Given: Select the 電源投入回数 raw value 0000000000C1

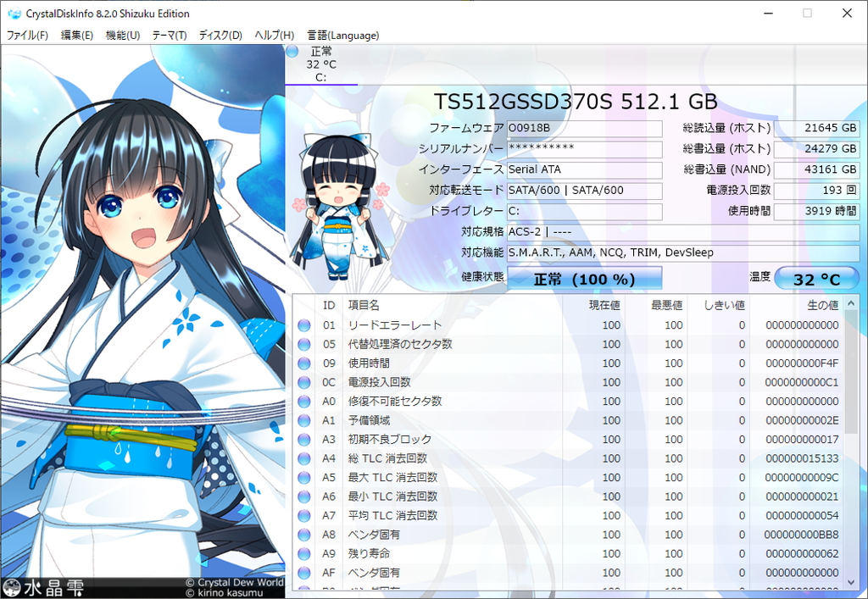Looking at the screenshot, I should coord(802,383).
